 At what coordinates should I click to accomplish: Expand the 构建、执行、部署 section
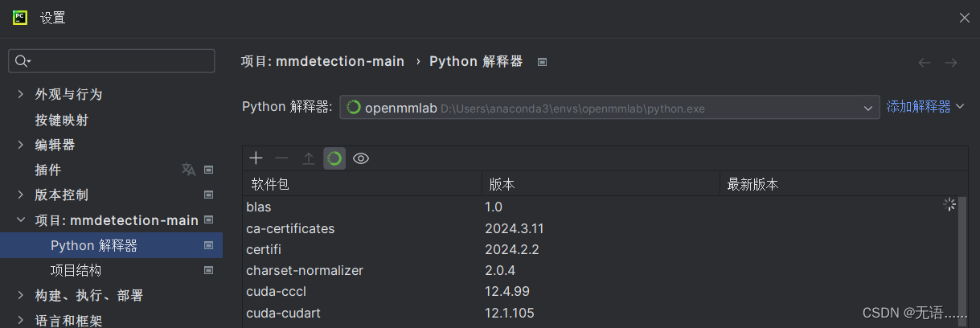21,296
